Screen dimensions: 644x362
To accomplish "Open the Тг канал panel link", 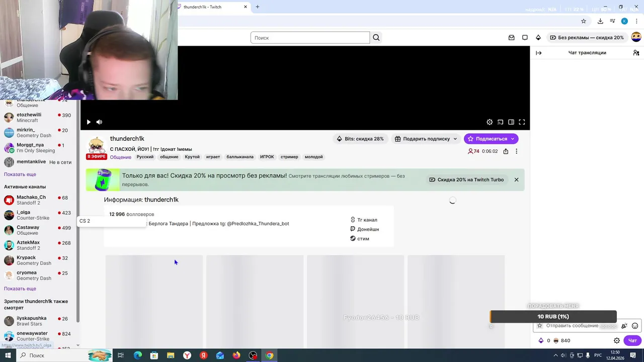I will coord(364,220).
